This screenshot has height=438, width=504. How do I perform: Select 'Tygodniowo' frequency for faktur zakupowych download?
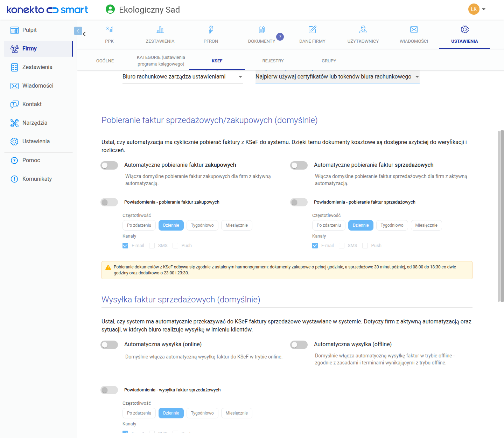(202, 225)
